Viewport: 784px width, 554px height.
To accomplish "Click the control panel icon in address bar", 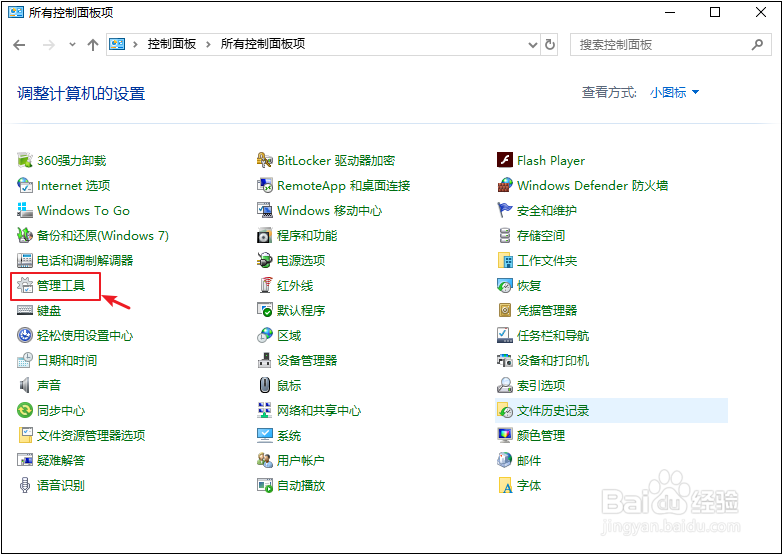I will (x=117, y=44).
